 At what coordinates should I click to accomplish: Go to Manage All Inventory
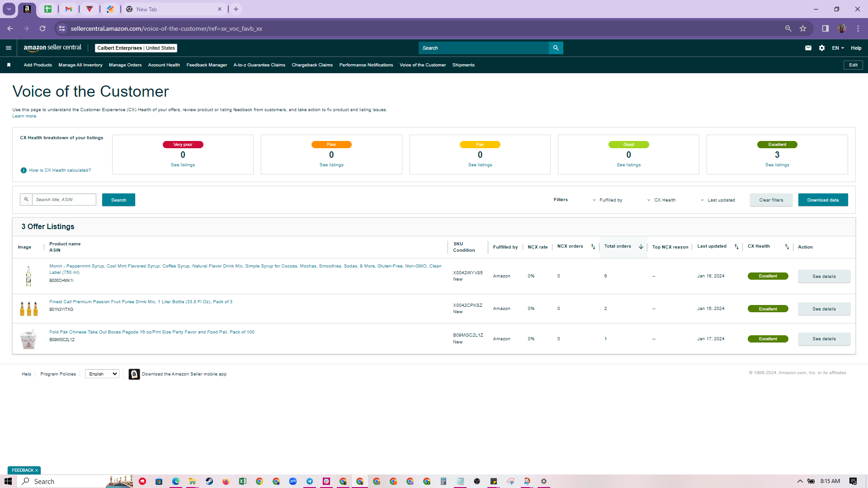coord(80,65)
